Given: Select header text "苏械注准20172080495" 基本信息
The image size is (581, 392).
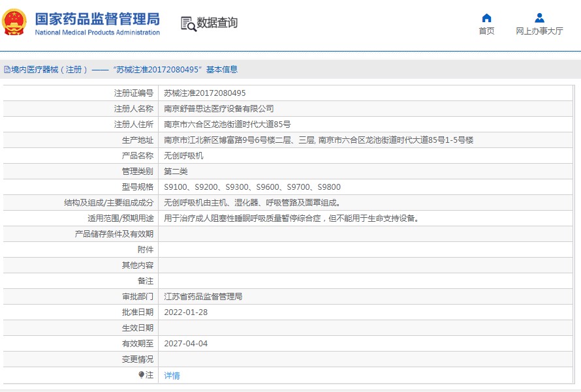Looking at the screenshot, I should (176, 70).
